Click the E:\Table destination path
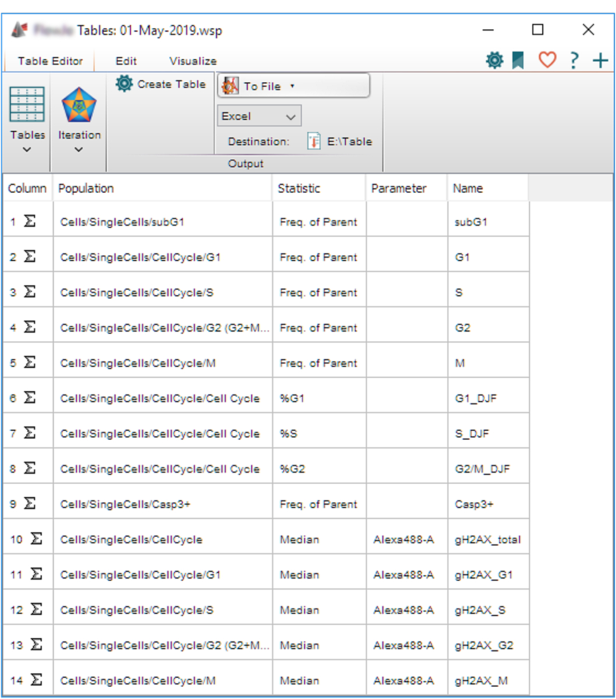 click(350, 142)
